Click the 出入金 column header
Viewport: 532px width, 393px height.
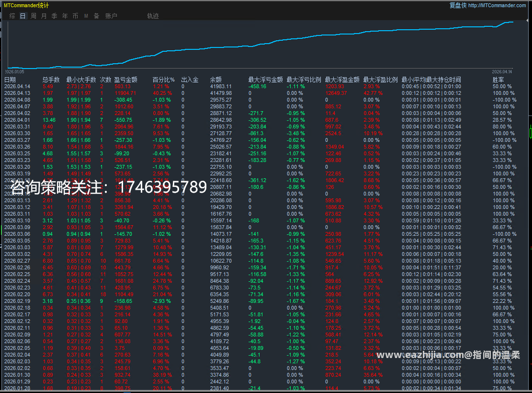[190, 80]
